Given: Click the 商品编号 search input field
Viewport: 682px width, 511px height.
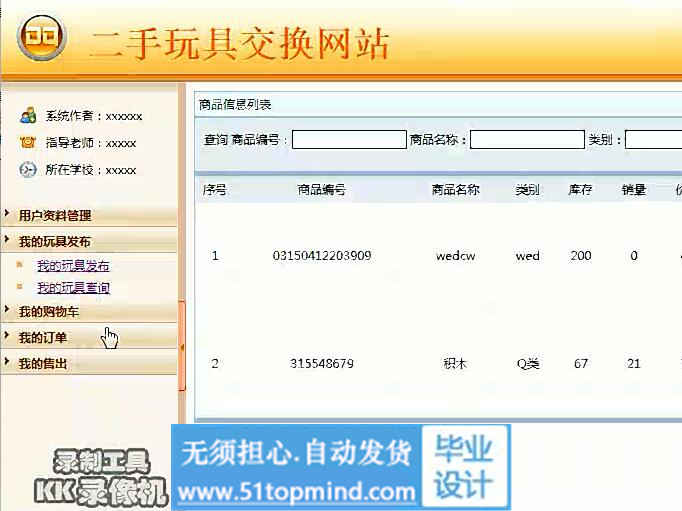Looking at the screenshot, I should click(x=349, y=140).
